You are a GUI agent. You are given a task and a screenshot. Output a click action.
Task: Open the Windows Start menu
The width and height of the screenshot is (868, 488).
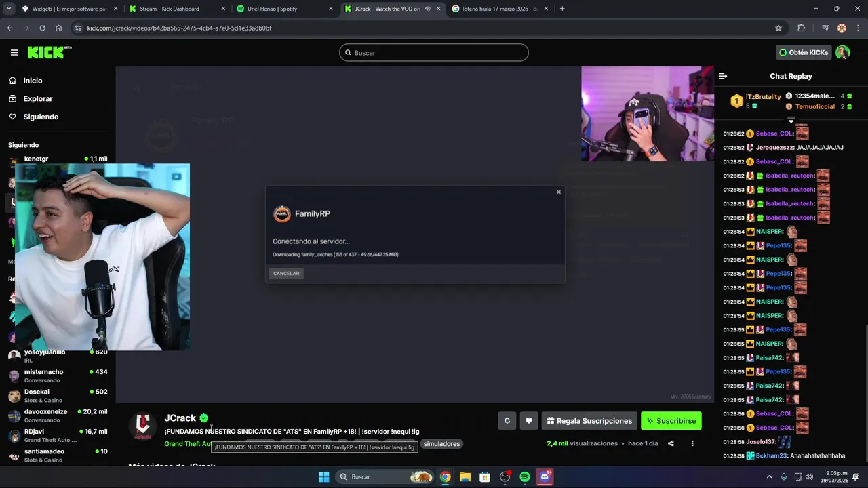[x=323, y=477]
